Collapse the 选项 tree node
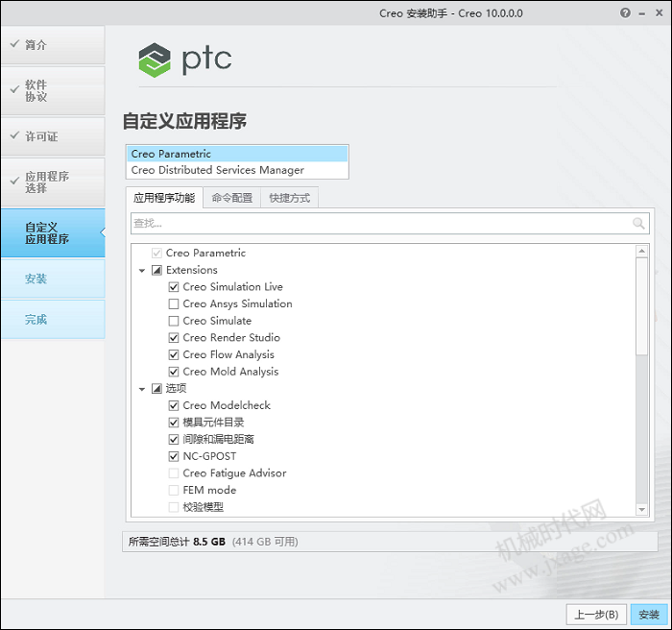Image resolution: width=672 pixels, height=630 pixels. point(142,389)
